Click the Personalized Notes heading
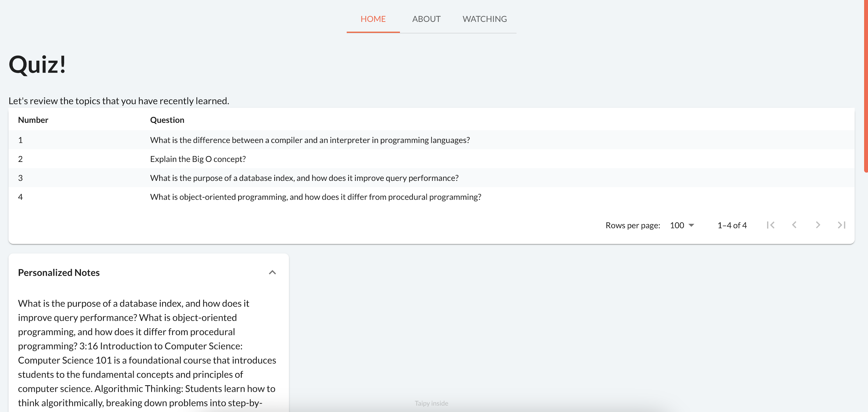 [59, 272]
